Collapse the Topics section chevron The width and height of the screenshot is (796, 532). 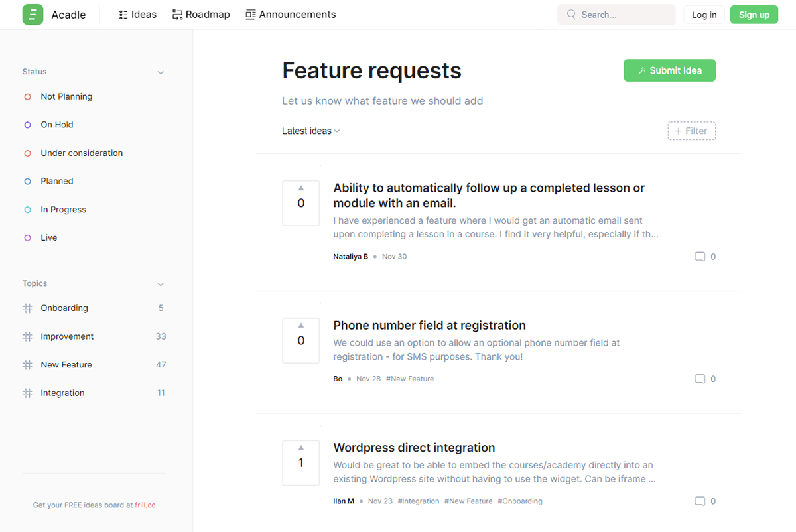tap(161, 285)
